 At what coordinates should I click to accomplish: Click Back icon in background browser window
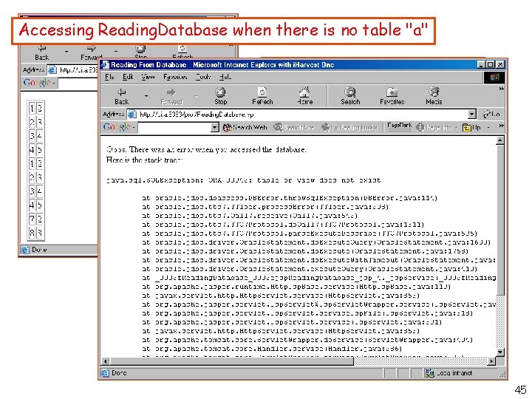(42, 49)
